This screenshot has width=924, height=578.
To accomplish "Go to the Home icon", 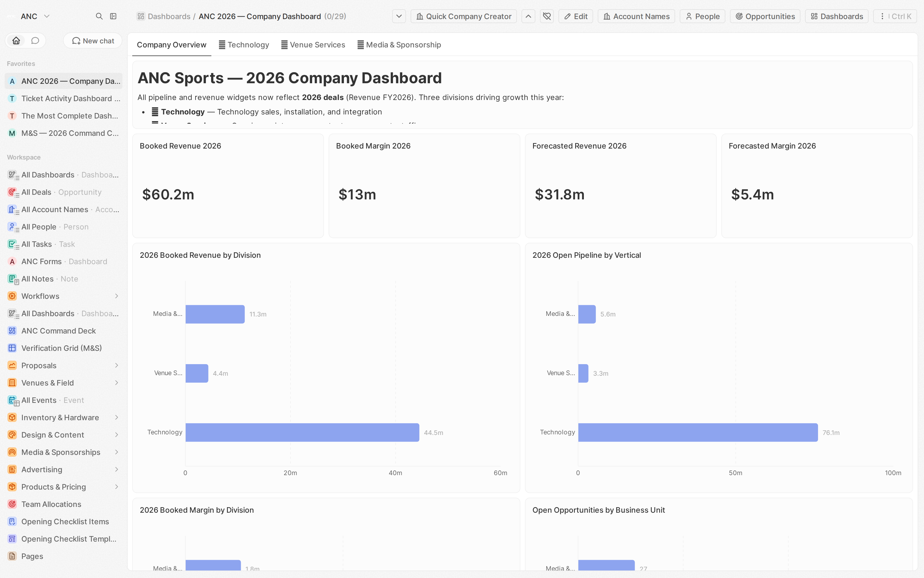I will tap(16, 40).
